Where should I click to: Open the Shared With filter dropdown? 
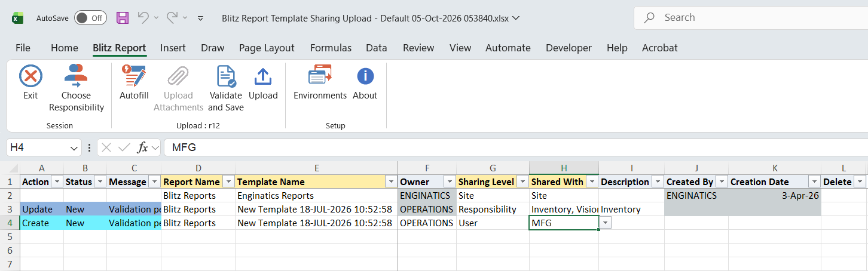point(592,181)
